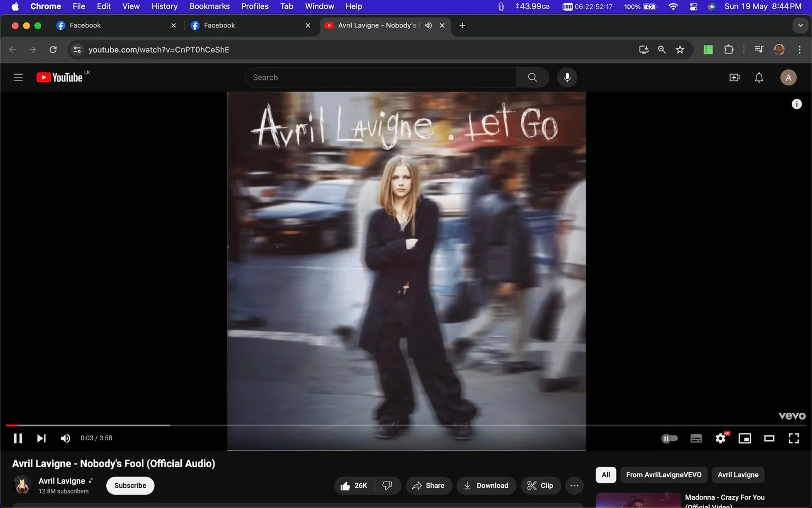Click the address bar URL
This screenshot has width=812, height=508.
point(159,50)
